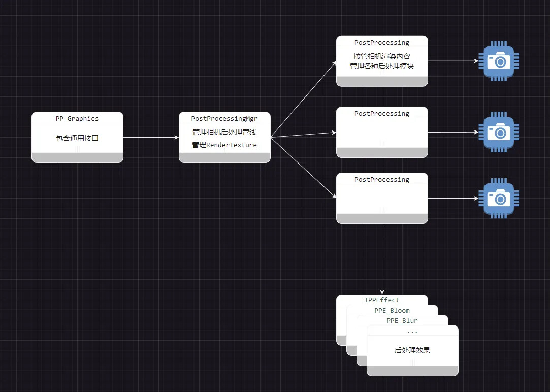Click the text 管理RenderTexture

(224, 145)
